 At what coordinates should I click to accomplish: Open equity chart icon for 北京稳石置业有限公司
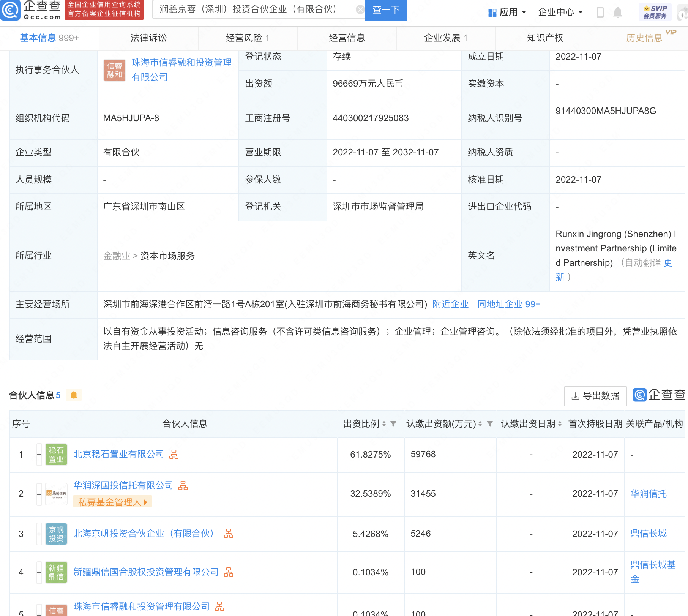[x=174, y=455]
